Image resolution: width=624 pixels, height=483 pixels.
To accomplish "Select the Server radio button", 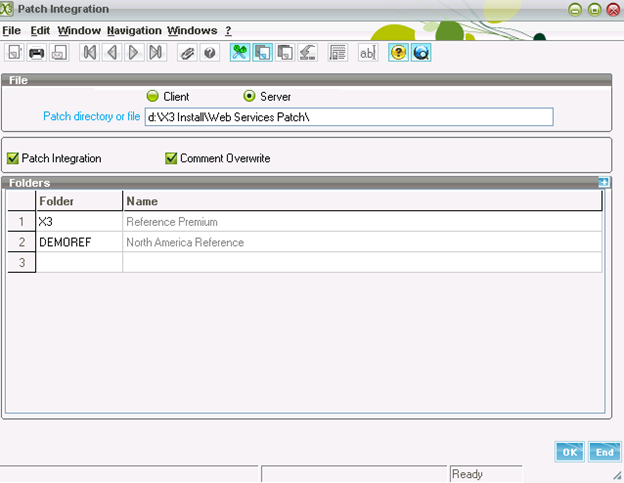I will pos(250,97).
